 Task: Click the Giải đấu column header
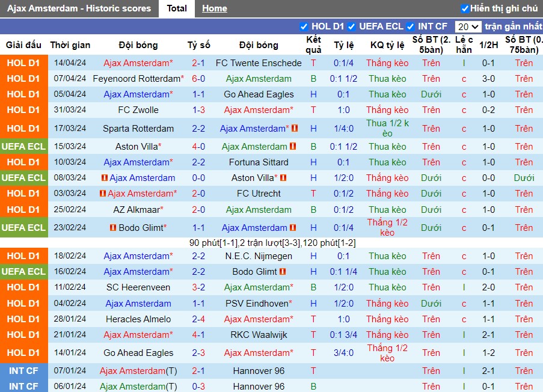[23, 44]
